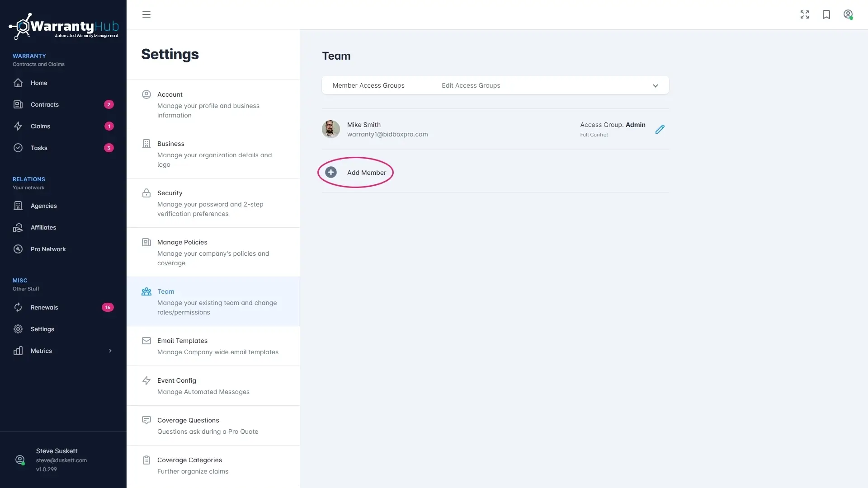This screenshot has height=488, width=868.
Task: Go to Pro Network in sidebar
Action: point(48,249)
